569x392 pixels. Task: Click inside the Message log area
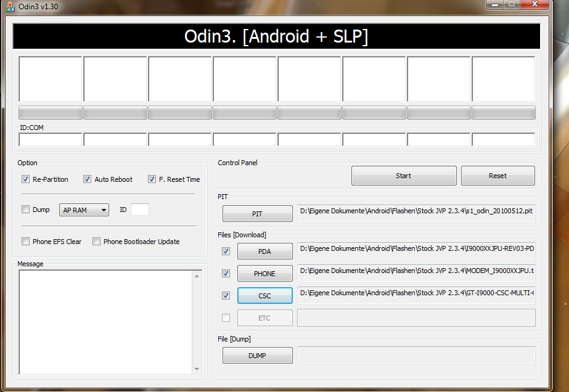click(x=106, y=322)
